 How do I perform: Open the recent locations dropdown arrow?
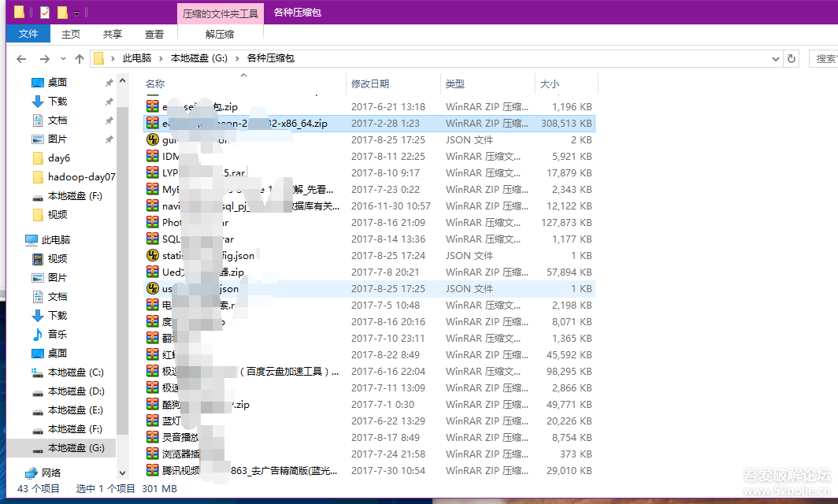pos(63,58)
